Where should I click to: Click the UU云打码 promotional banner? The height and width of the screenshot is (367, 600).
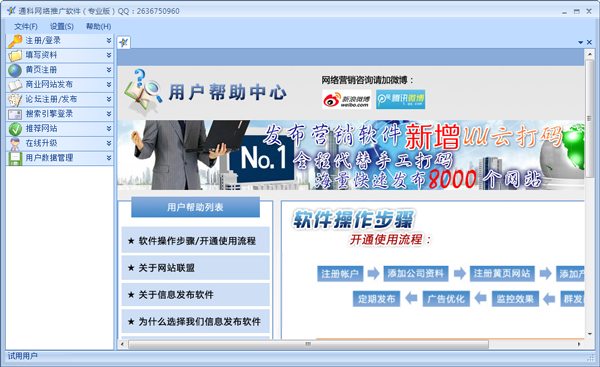(x=351, y=155)
